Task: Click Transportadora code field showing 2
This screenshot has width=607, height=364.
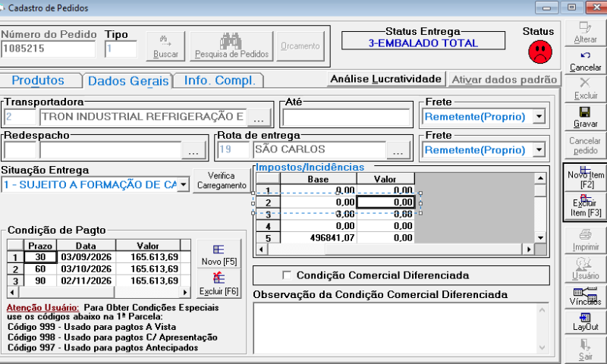Action: 20,117
